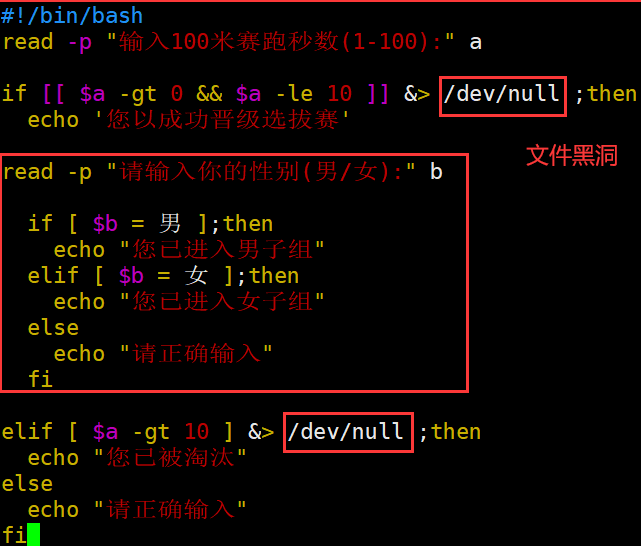Viewport: 641px width, 546px height.
Task: Click the -p option on the first read line
Action: (80, 43)
